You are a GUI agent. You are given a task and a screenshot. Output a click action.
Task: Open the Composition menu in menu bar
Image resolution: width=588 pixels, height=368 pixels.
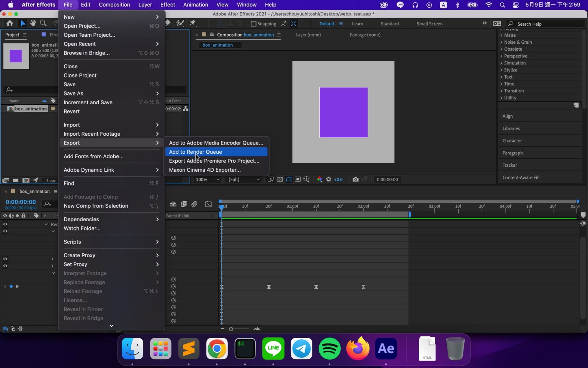(x=114, y=5)
